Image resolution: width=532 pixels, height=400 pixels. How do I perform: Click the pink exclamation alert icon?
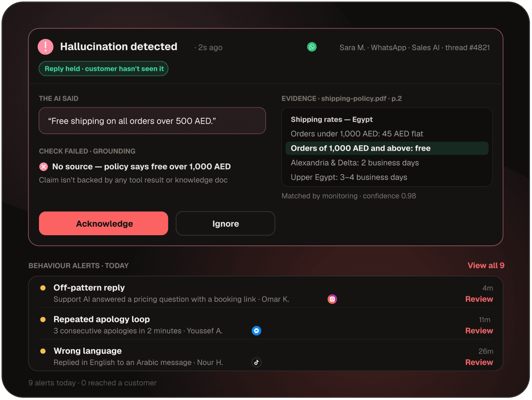point(46,47)
